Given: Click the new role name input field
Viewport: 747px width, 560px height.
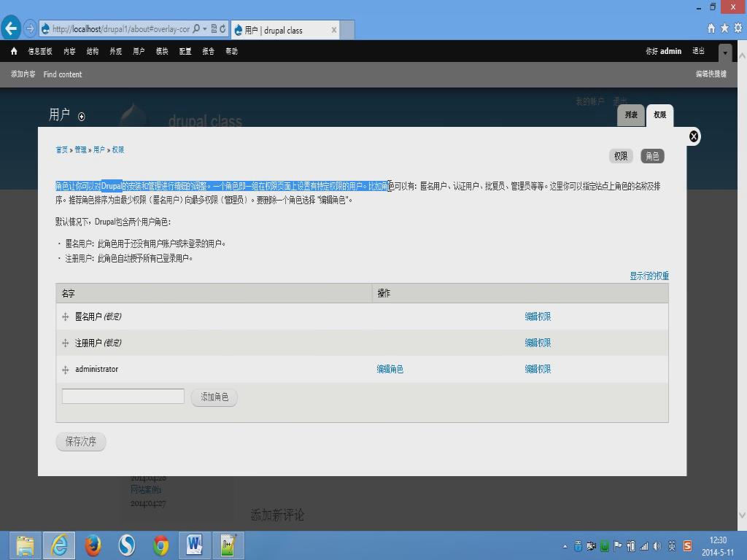Looking at the screenshot, I should (x=123, y=396).
